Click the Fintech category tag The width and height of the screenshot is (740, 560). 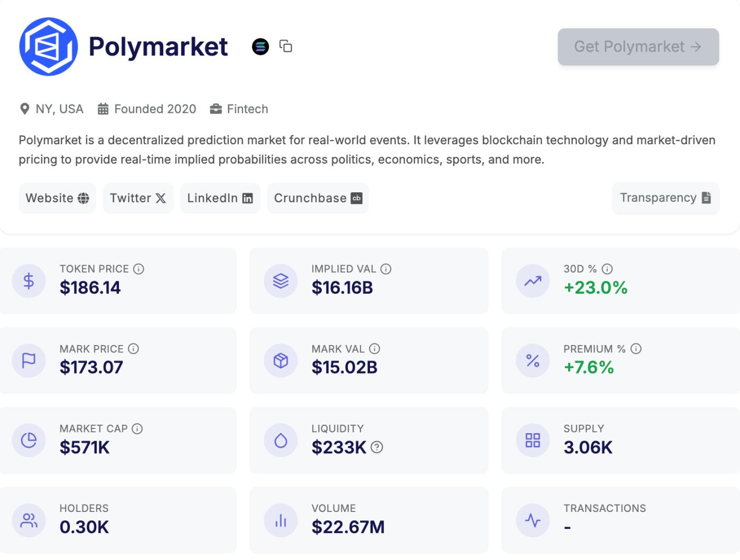coord(239,109)
